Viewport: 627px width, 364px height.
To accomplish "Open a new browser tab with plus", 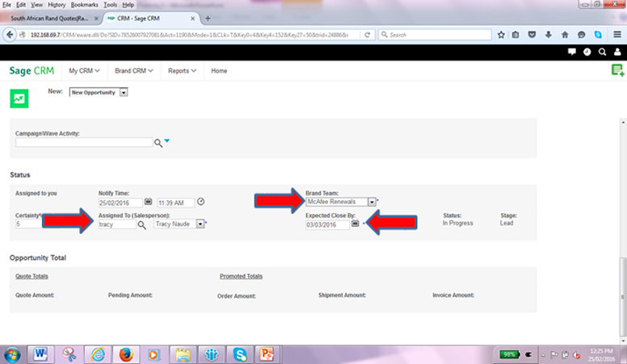I will (208, 19).
